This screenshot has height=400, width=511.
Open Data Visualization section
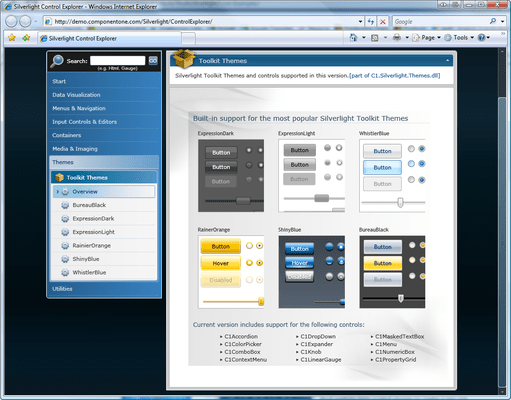tap(104, 95)
